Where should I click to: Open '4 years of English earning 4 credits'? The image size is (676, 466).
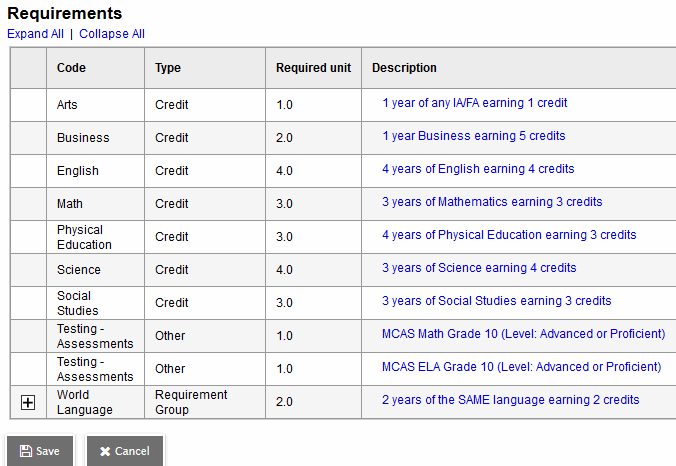pos(478,169)
